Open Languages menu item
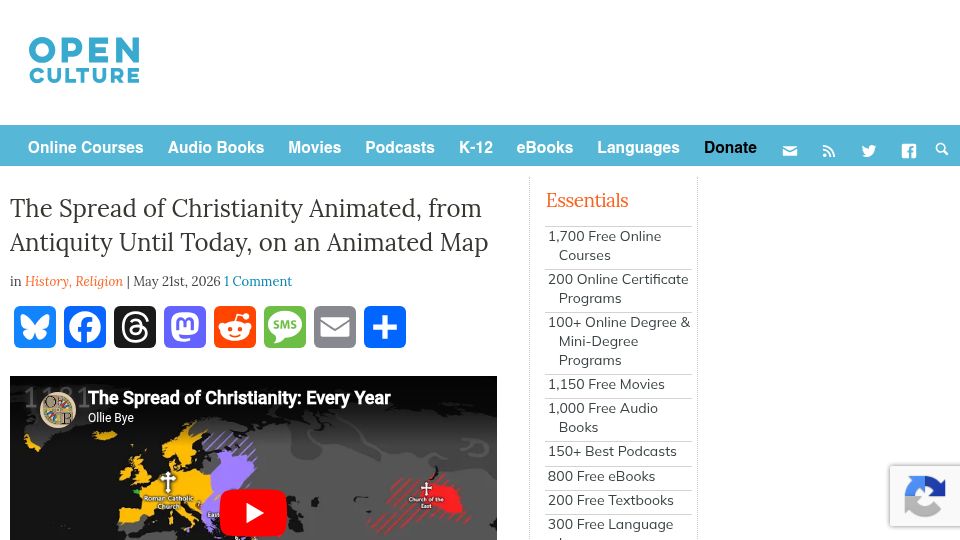The width and height of the screenshot is (960, 540). [x=639, y=148]
